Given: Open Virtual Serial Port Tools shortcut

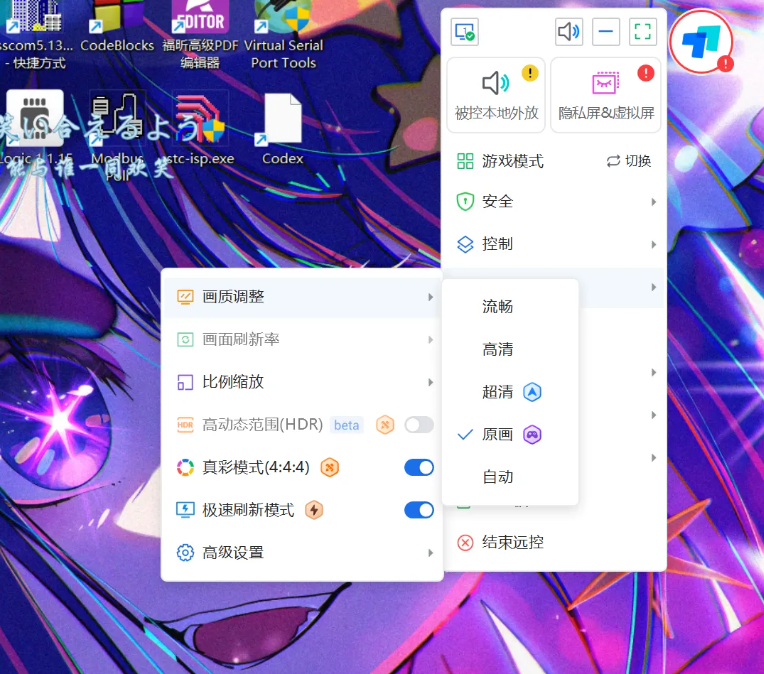Looking at the screenshot, I should (x=284, y=34).
